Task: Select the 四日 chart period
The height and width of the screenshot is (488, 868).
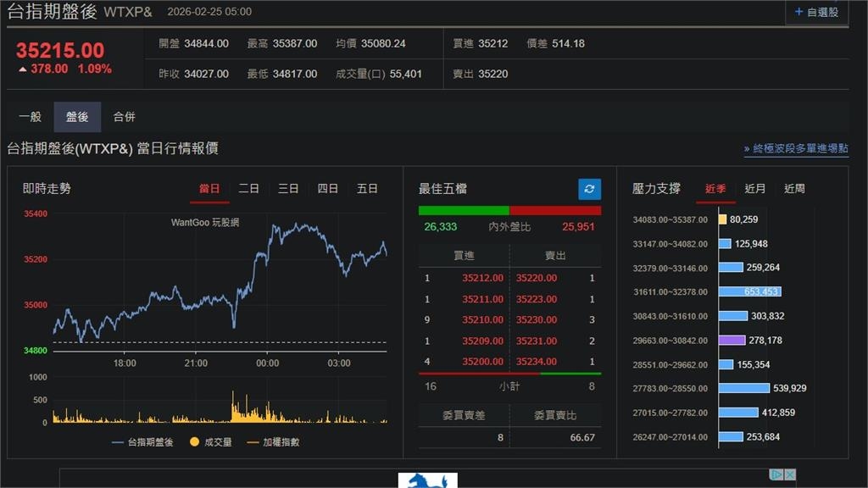Action: click(327, 189)
